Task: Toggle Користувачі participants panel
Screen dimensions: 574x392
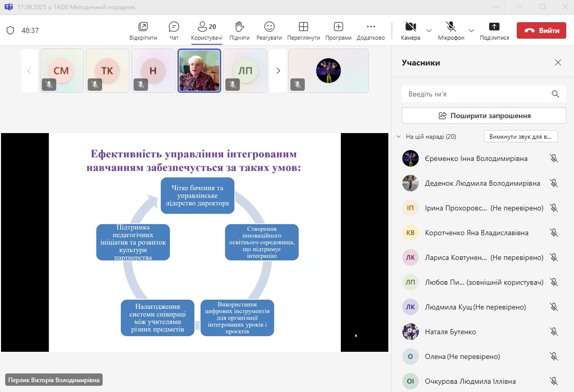Action: [x=206, y=31]
